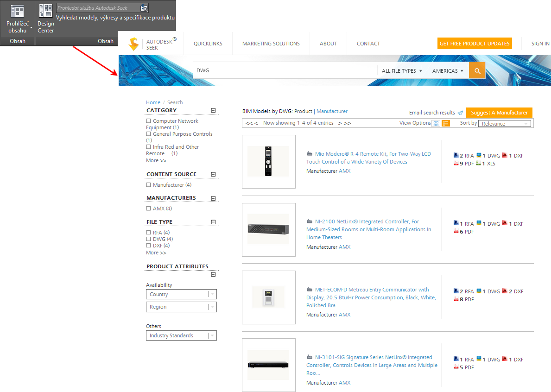Click PDF icon showing 5 PDF
The width and height of the screenshot is (551, 392).
click(x=456, y=367)
